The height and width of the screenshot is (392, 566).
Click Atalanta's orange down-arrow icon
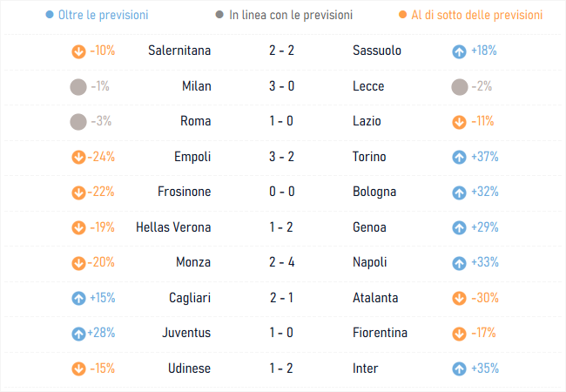point(459,299)
